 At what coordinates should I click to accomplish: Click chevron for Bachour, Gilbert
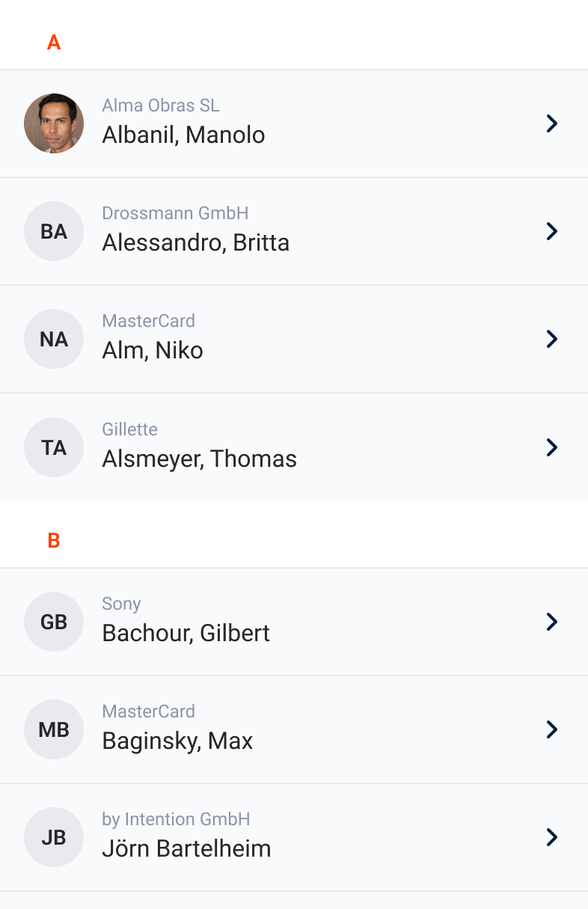coord(552,622)
